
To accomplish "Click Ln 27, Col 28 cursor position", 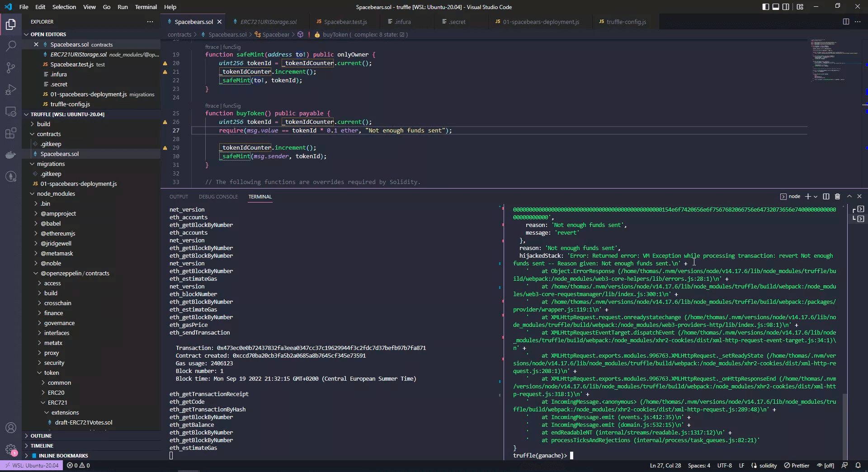I will pos(665,465).
